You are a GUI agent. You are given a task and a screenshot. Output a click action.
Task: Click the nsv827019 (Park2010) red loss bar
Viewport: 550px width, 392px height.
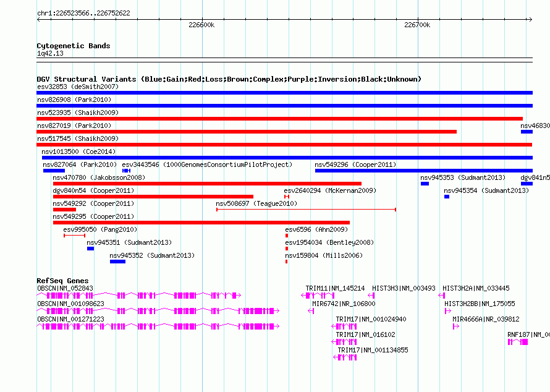pyautogui.click(x=247, y=132)
